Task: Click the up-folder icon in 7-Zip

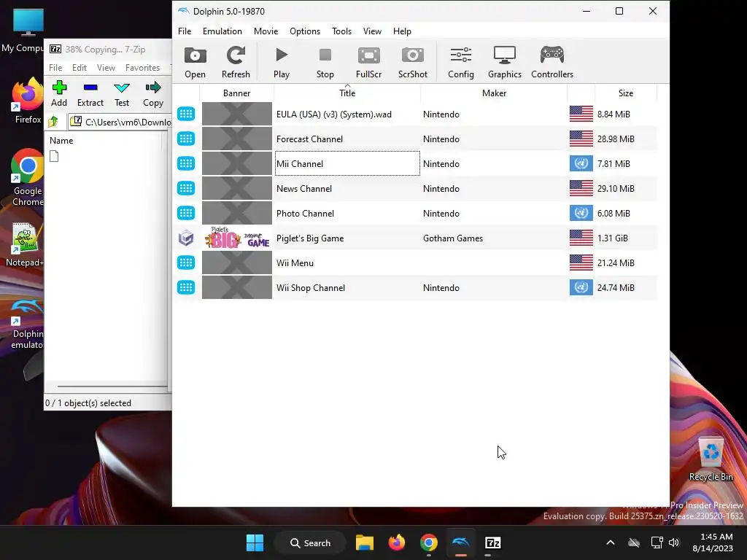Action: coord(53,122)
